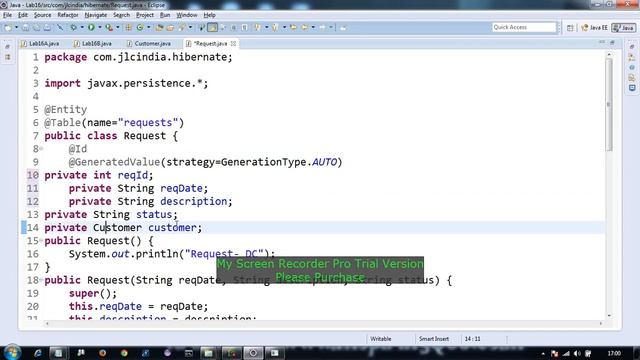This screenshot has height=360, width=640.
Task: Click the taskbar clock showing 17:00
Action: 614,353
